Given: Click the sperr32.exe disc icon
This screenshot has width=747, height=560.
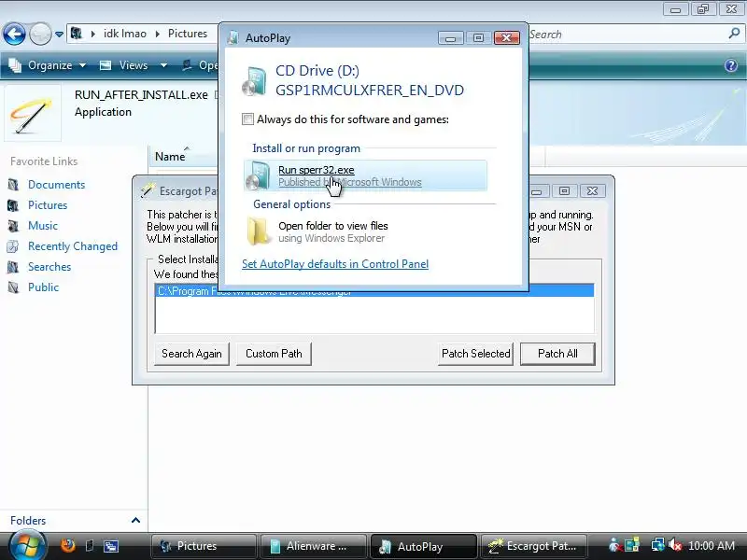Looking at the screenshot, I should click(258, 175).
